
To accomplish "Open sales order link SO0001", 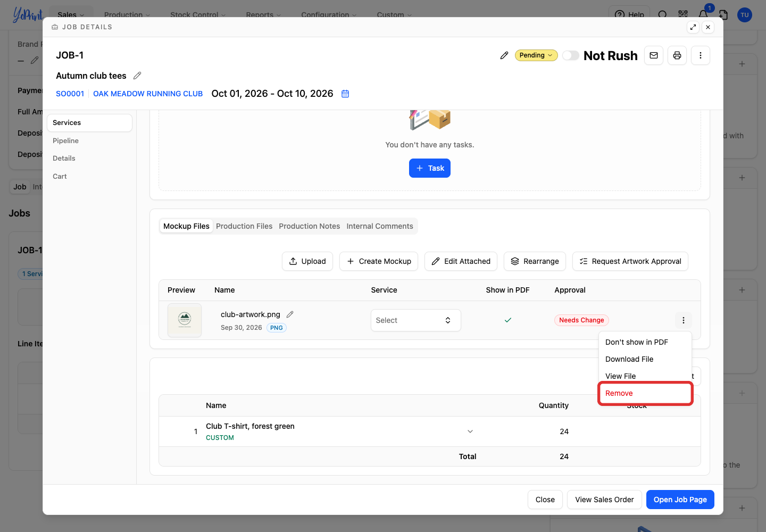I will pyautogui.click(x=70, y=94).
